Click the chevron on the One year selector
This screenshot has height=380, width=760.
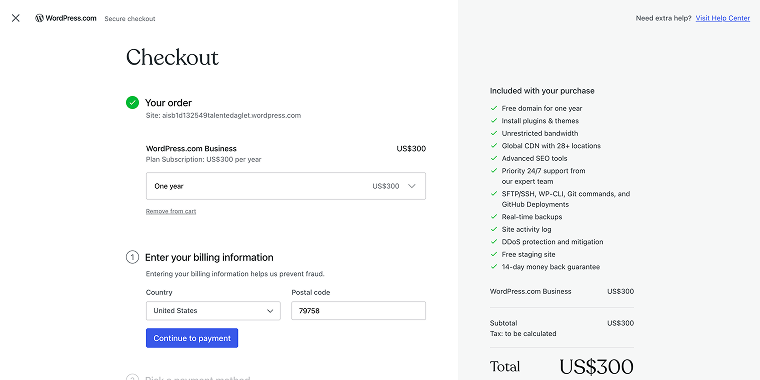(412, 186)
